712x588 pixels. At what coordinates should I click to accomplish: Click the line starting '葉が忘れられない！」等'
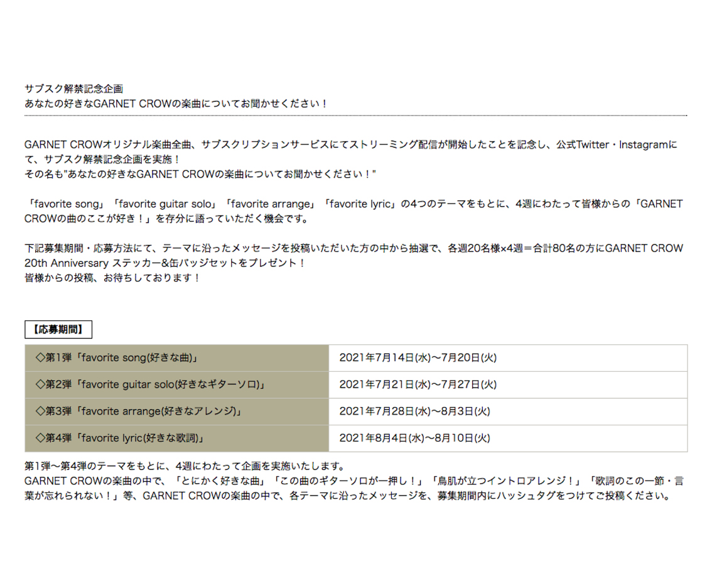[348, 496]
